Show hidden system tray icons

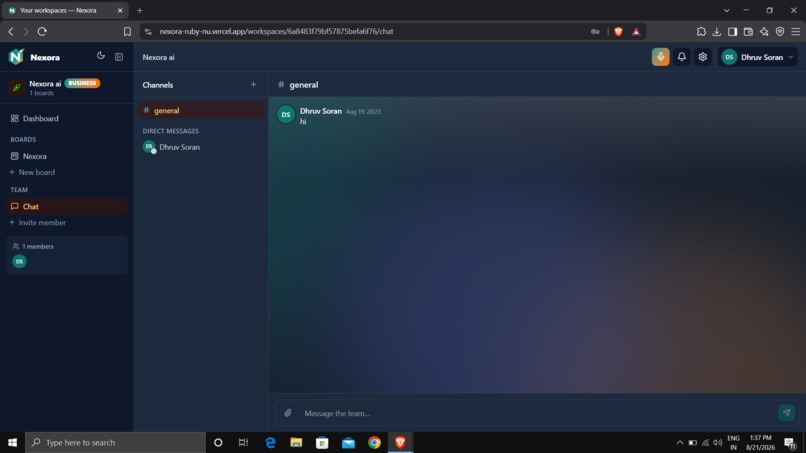coord(680,442)
